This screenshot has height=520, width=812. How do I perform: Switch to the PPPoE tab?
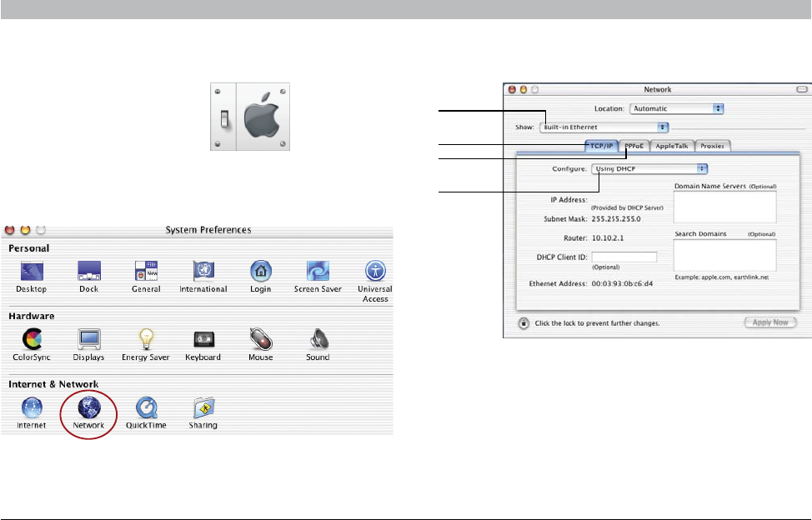pos(634,146)
